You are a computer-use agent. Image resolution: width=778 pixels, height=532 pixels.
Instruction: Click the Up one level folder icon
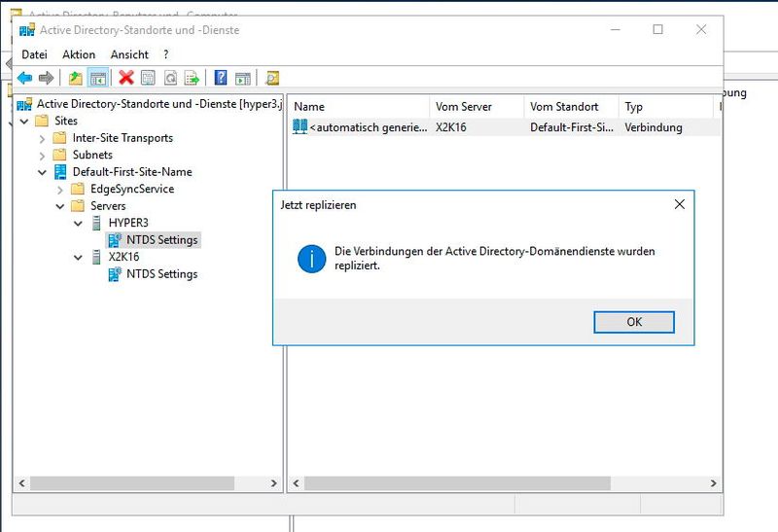tap(76, 78)
